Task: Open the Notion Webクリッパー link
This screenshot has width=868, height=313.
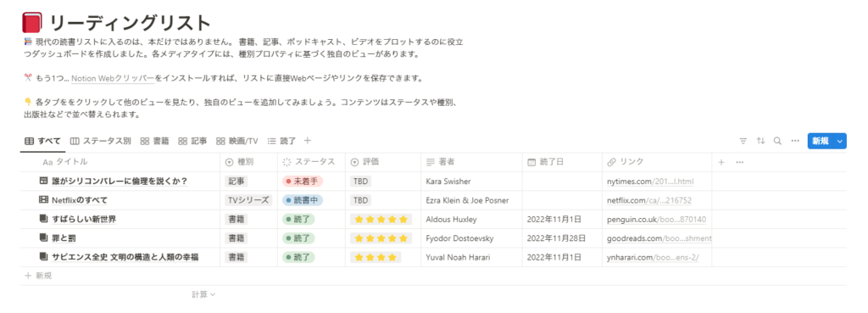Action: pyautogui.click(x=113, y=79)
